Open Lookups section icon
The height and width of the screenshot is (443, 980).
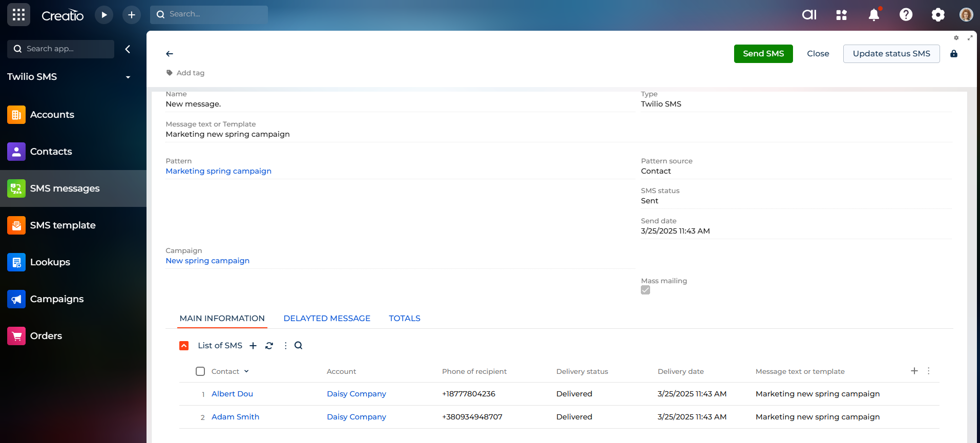pos(16,262)
